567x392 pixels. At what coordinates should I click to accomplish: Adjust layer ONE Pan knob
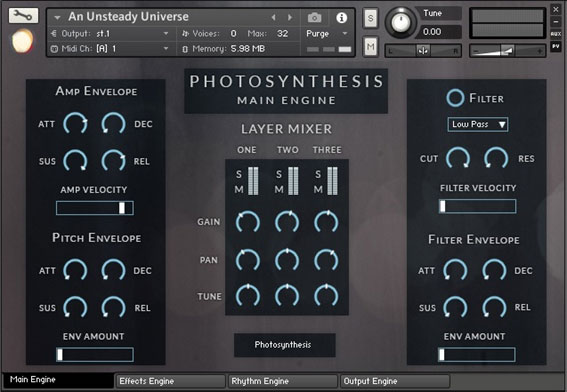click(248, 260)
